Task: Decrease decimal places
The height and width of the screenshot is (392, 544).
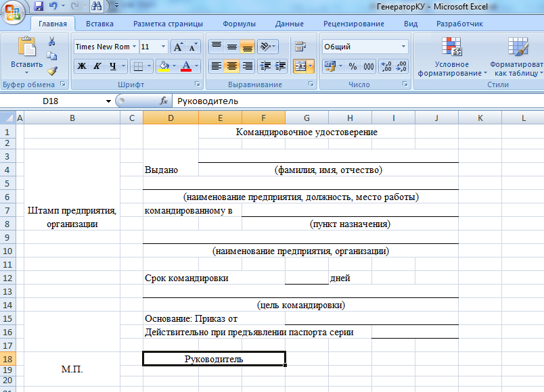Action: coord(401,66)
